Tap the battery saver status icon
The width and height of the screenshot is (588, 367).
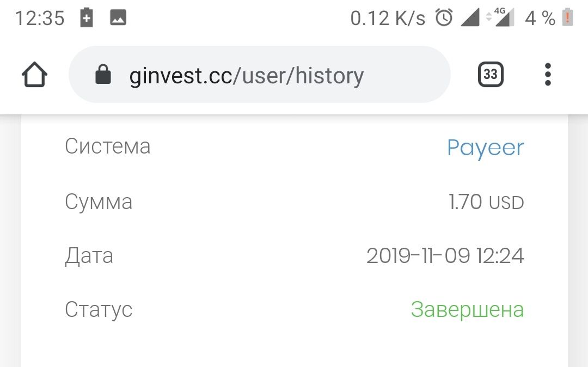click(x=87, y=17)
